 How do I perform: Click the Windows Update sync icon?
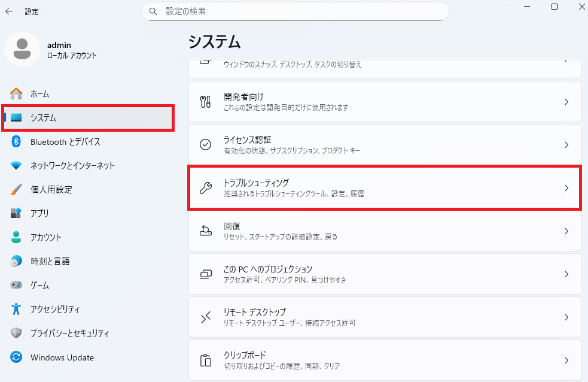pyautogui.click(x=16, y=357)
